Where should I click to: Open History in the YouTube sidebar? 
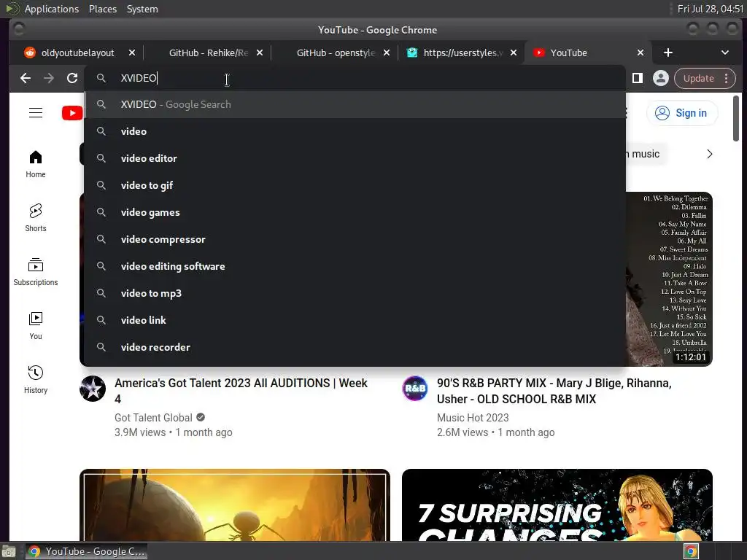tap(36, 379)
